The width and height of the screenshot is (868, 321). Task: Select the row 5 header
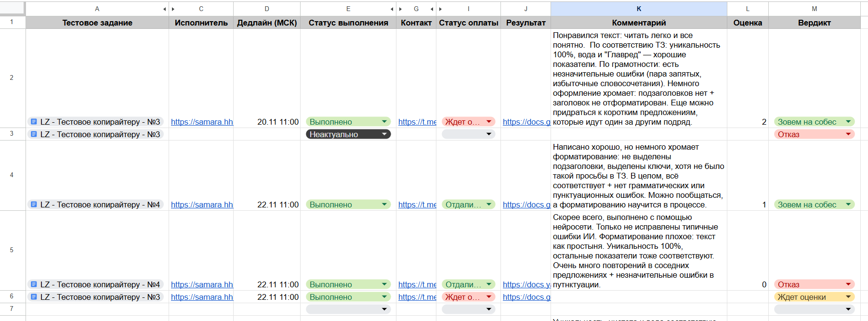[12, 250]
